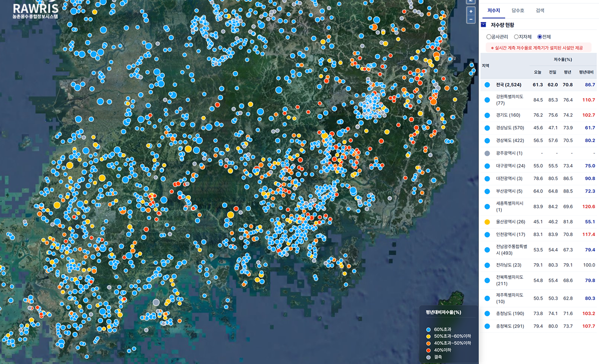Zoom out with the map minus button
This screenshot has height=364, width=599.
click(471, 19)
